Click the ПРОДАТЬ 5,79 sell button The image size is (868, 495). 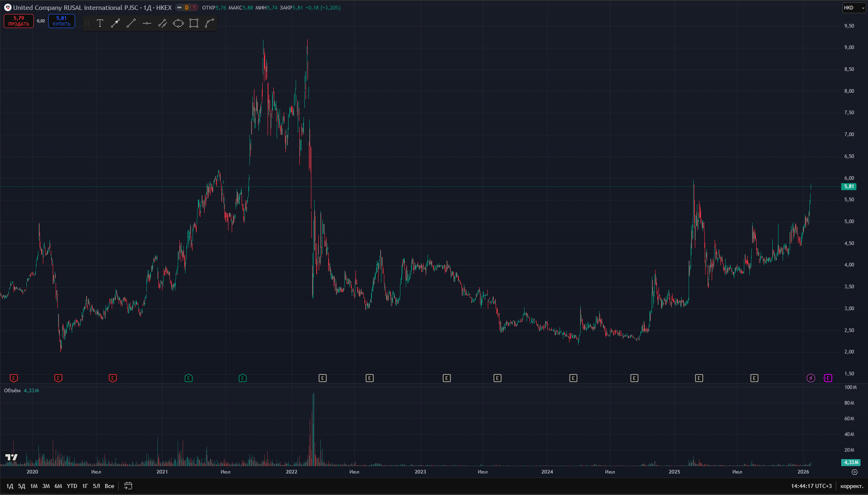tap(19, 21)
